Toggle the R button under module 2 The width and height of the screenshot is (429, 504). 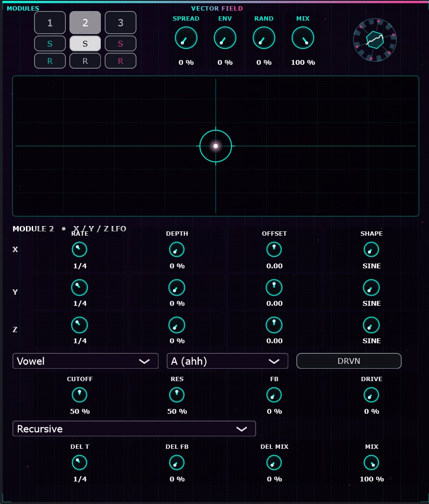pyautogui.click(x=85, y=61)
